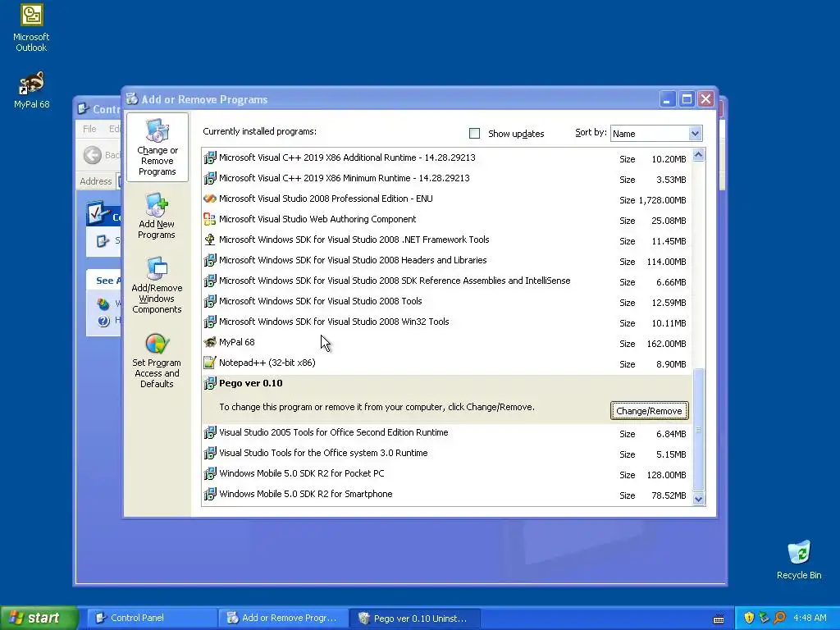
Task: Click Windows Mobile 5.0 SDK Smartphone icon
Action: pos(210,494)
